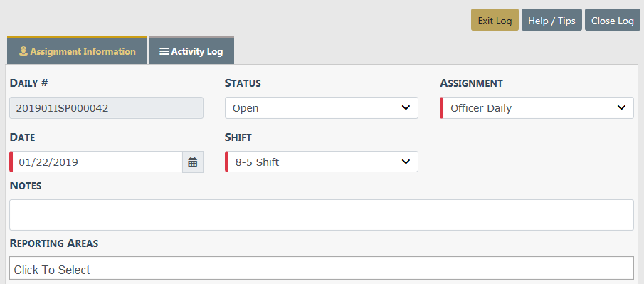
Task: Click the Notes label
Action: [26, 186]
